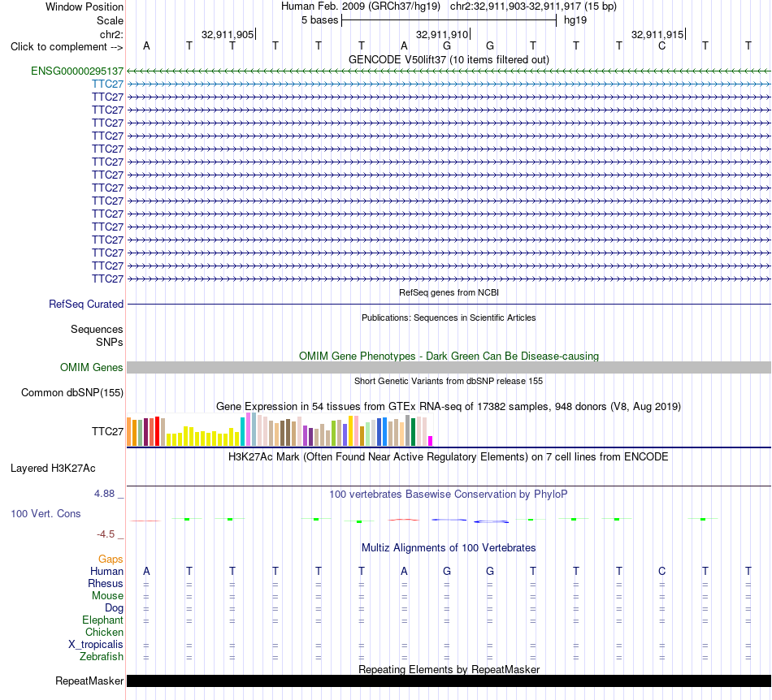Select the Layered H3K27Ac track label
The width and height of the screenshot is (772, 700).
click(x=53, y=469)
